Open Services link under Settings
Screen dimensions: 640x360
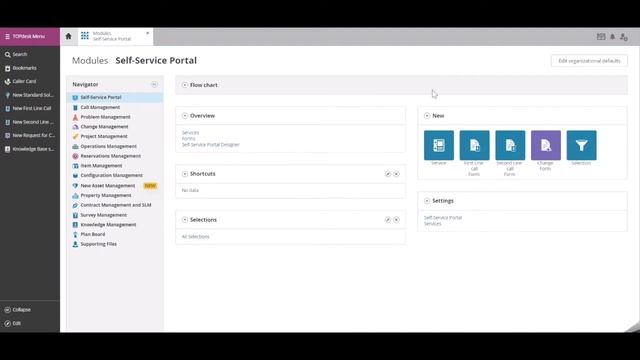(433, 224)
